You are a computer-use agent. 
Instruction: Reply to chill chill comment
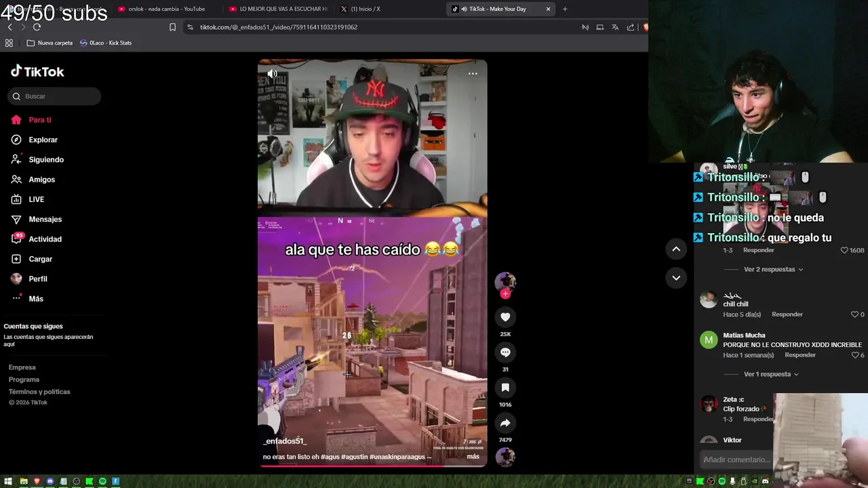pos(787,314)
